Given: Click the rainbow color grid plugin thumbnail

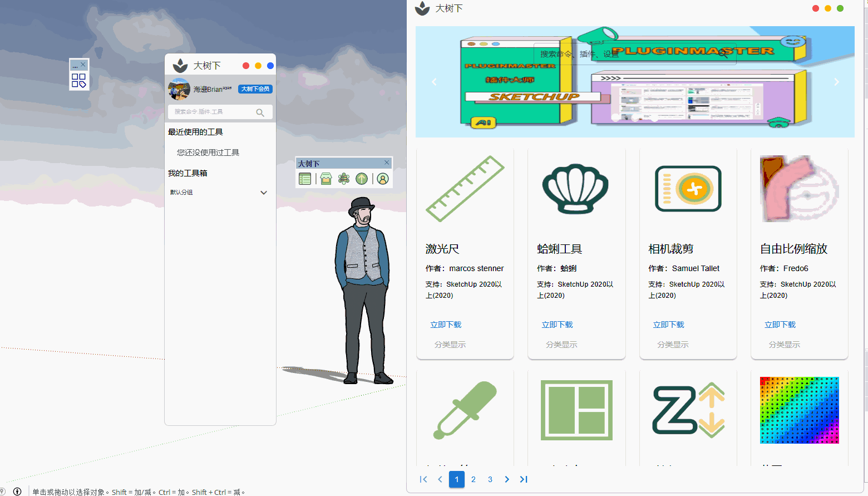Looking at the screenshot, I should click(799, 410).
